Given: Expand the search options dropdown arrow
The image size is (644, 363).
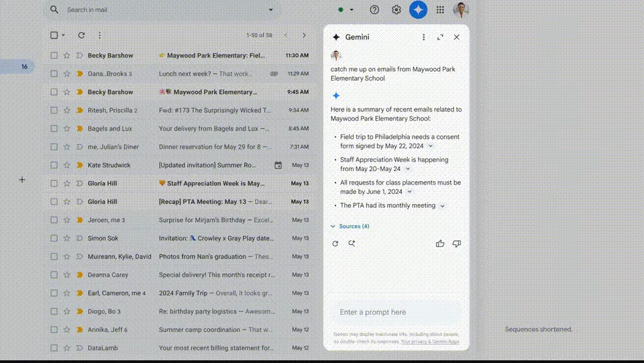Looking at the screenshot, I should click(x=270, y=9).
